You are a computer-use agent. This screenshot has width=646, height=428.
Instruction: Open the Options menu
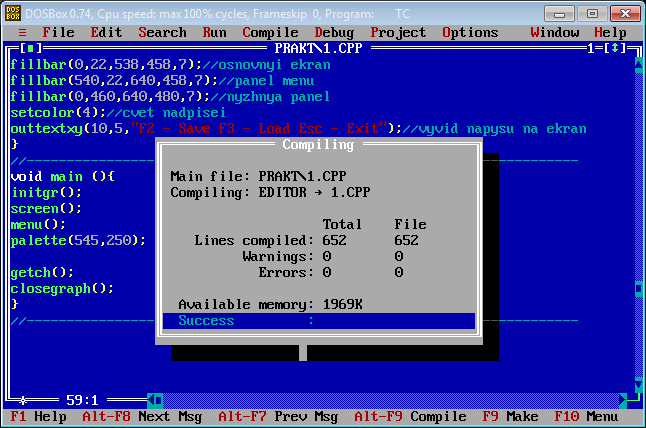pyautogui.click(x=470, y=33)
